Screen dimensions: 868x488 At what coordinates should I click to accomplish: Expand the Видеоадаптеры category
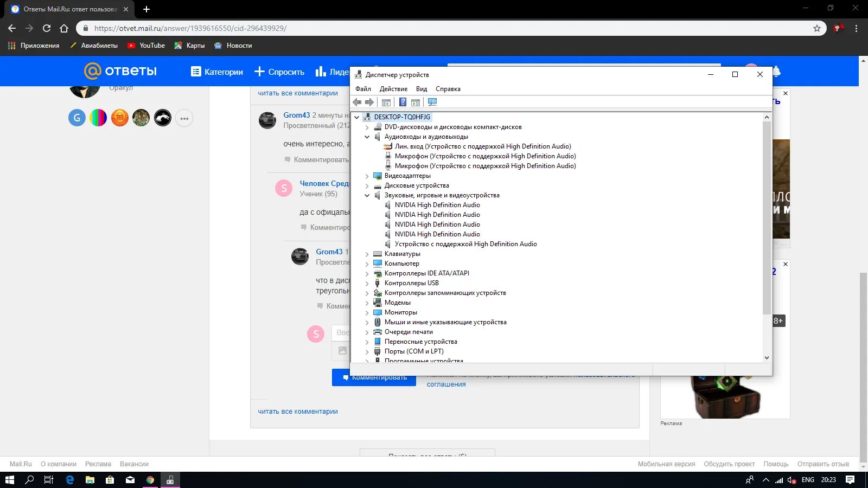[x=367, y=176]
